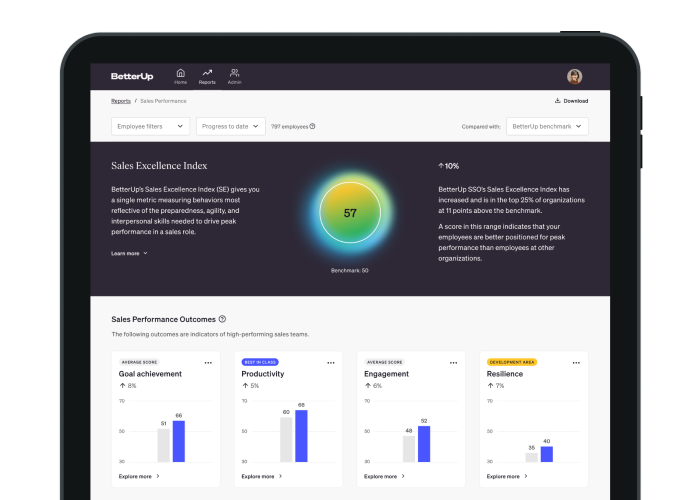
Task: Go to Reports breadcrumb link
Action: point(120,101)
